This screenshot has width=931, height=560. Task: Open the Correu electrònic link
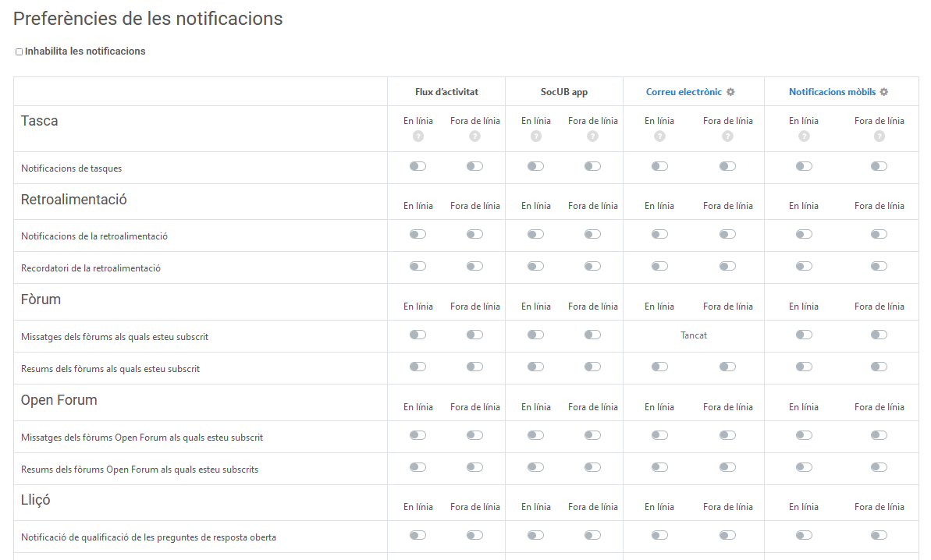(684, 92)
